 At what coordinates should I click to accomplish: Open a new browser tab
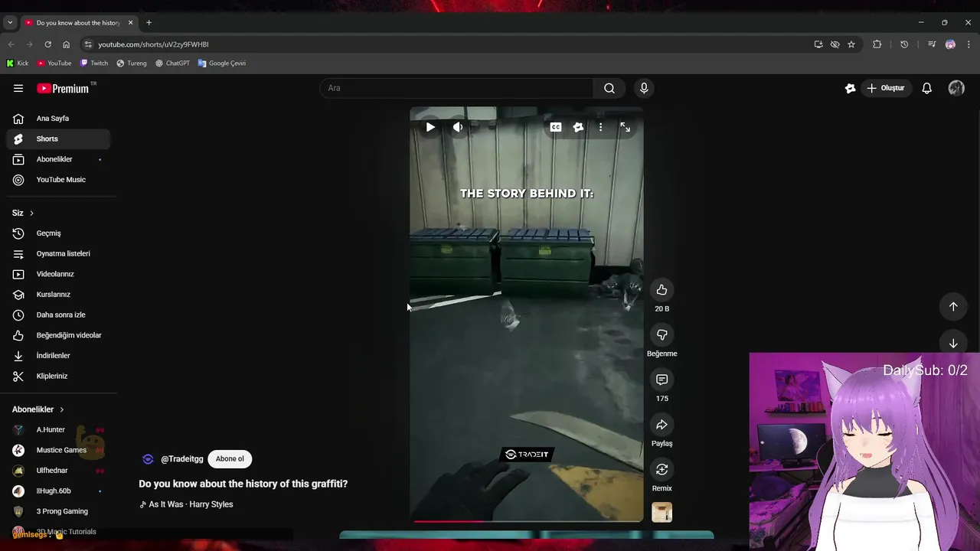click(x=149, y=23)
